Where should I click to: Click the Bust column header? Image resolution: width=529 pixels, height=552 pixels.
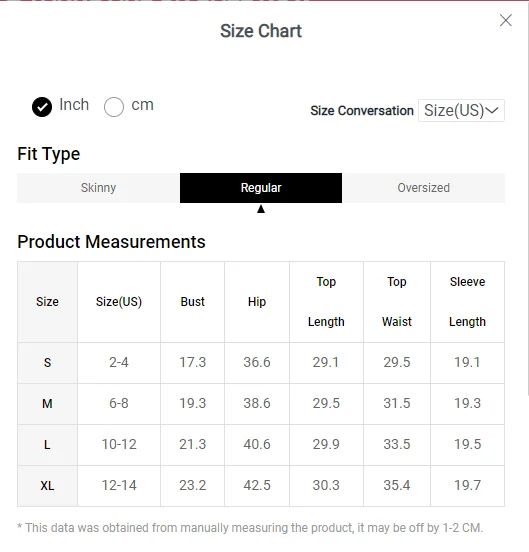click(193, 302)
